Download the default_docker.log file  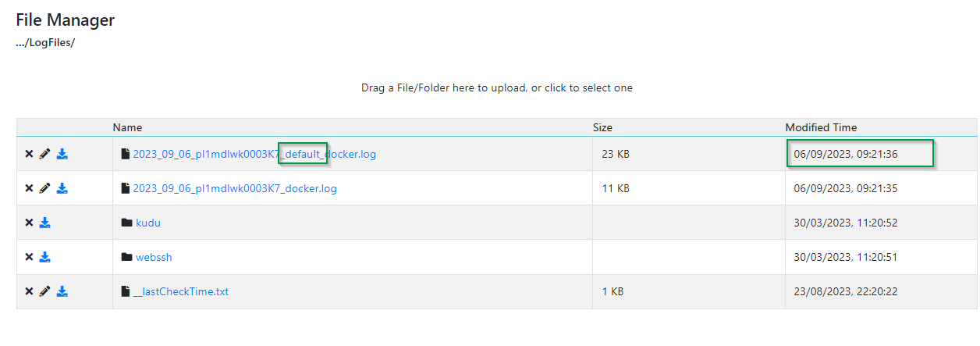(x=62, y=154)
